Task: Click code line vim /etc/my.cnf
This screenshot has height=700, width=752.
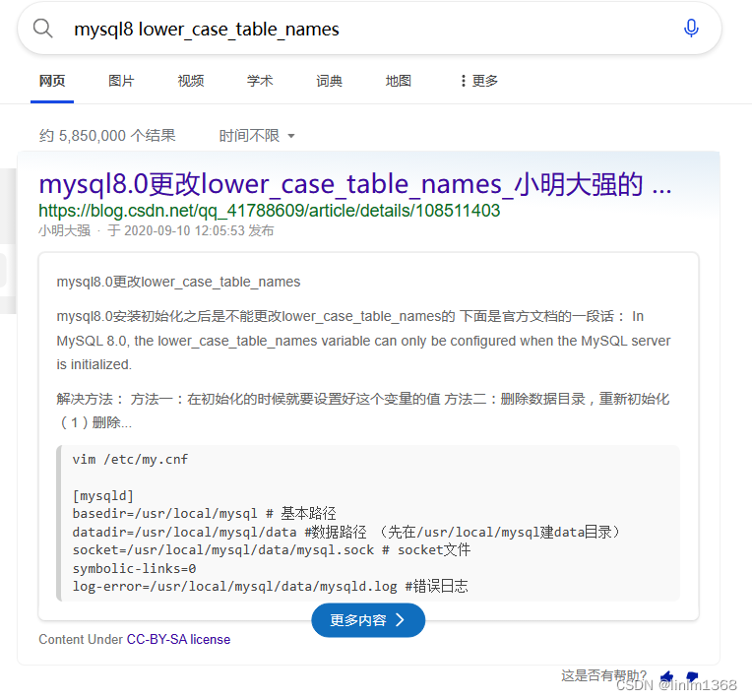Action: pyautogui.click(x=130, y=459)
